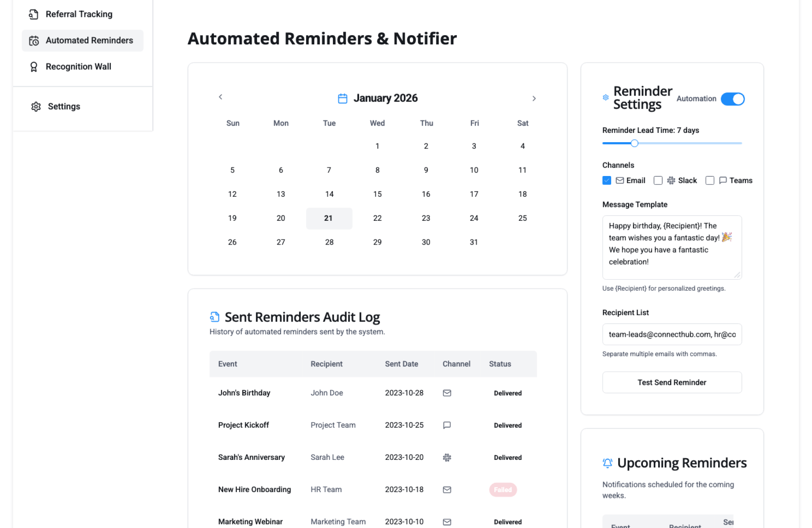Open Settings from the sidebar

(63, 107)
